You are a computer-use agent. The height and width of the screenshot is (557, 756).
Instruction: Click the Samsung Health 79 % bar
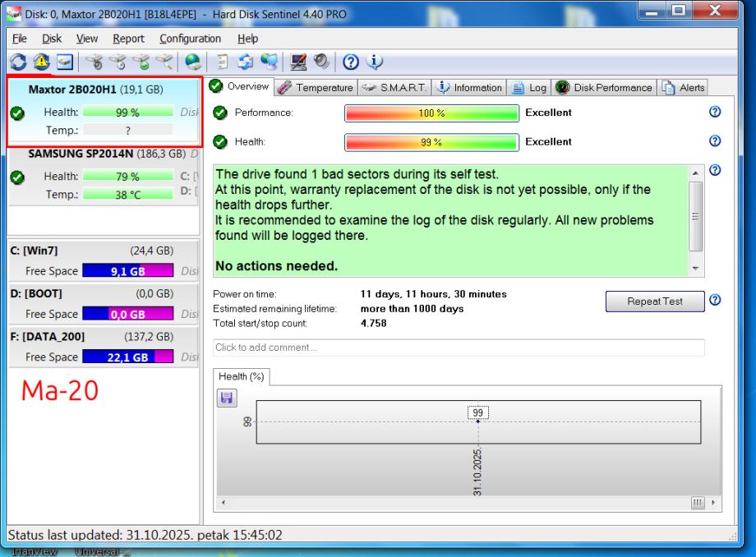[x=127, y=177]
